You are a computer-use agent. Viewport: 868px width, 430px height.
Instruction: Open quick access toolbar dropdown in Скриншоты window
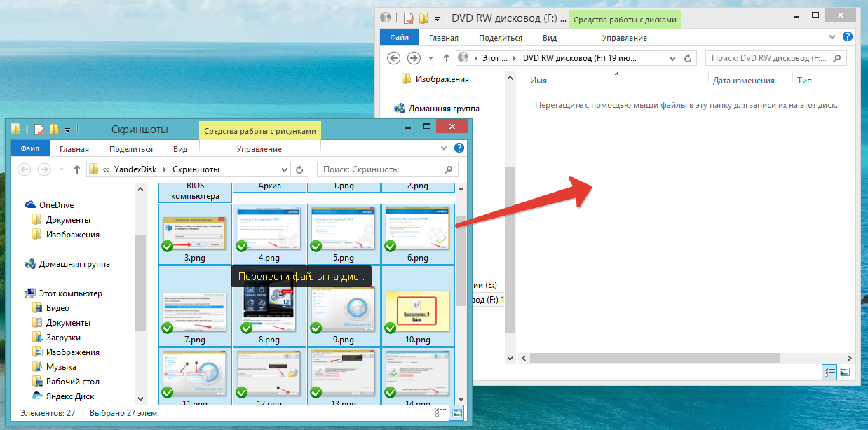pos(67,130)
